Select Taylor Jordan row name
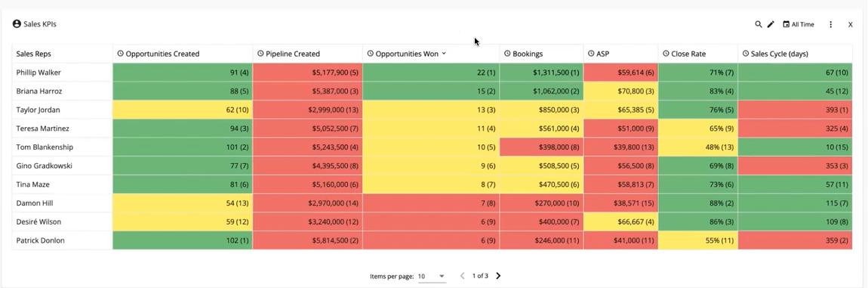 [x=38, y=110]
